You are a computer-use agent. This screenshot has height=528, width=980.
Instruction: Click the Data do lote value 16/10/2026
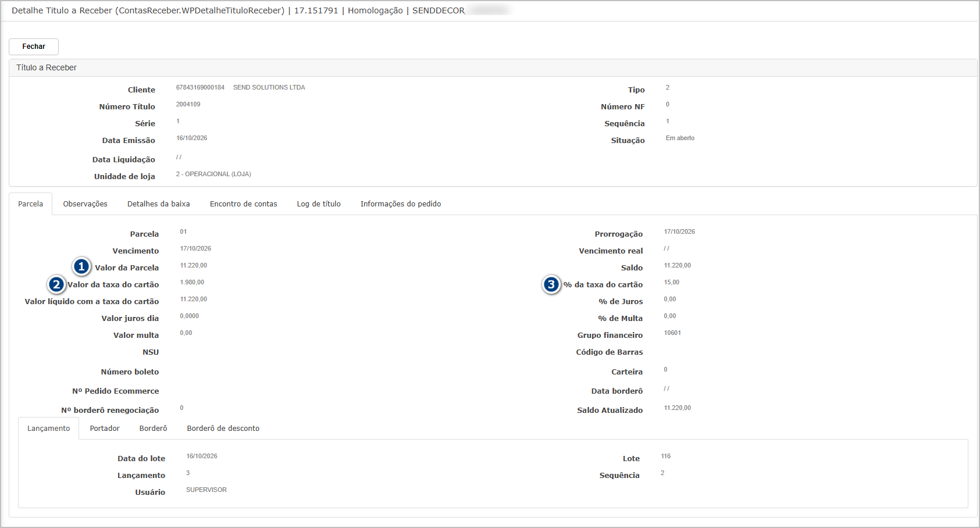(202, 456)
